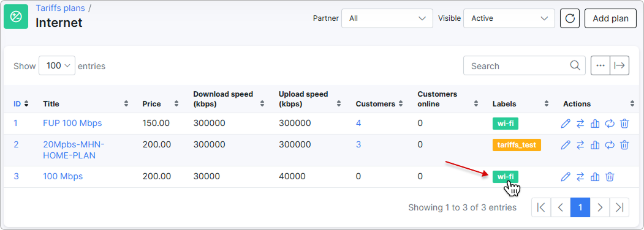Click sync icon in FUP 100 Mbps row
Screen dimensions: 644x230
pos(610,123)
